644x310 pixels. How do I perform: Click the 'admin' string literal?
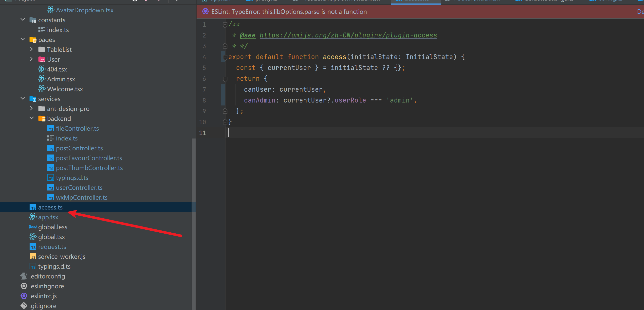(400, 101)
